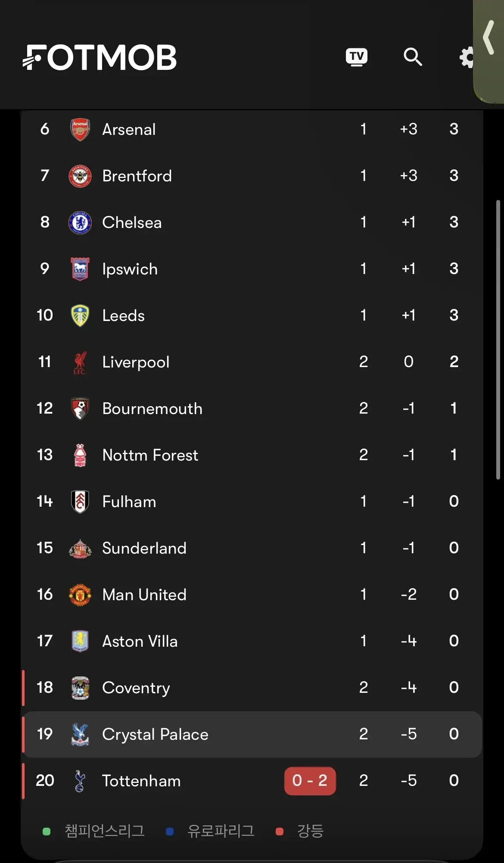The width and height of the screenshot is (504, 863).
Task: Open the Ipswich team name
Action: (x=130, y=269)
